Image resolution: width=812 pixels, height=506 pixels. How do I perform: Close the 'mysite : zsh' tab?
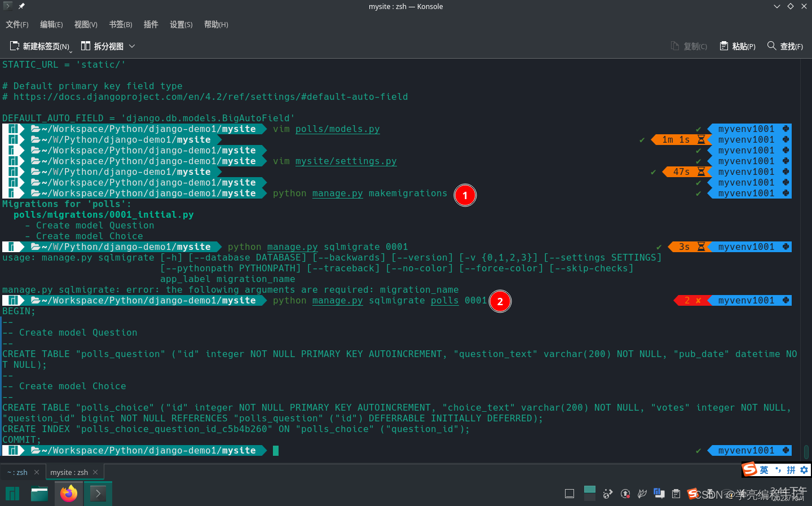tap(95, 472)
